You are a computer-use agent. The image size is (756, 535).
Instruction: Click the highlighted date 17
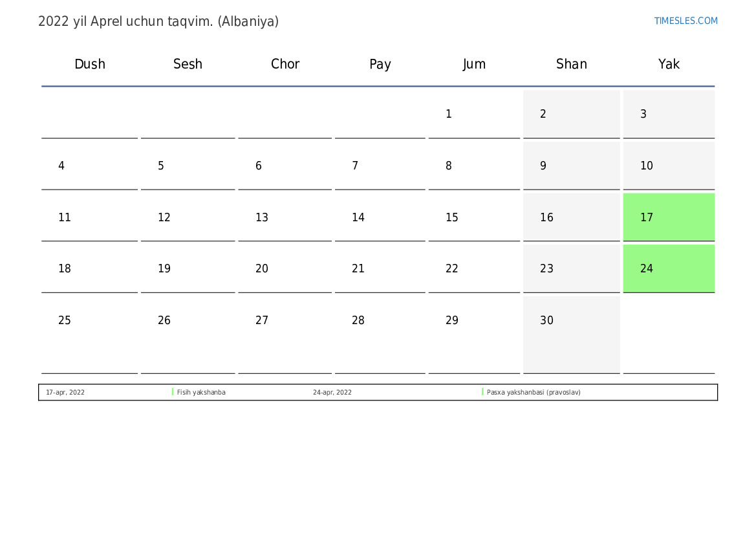(647, 217)
